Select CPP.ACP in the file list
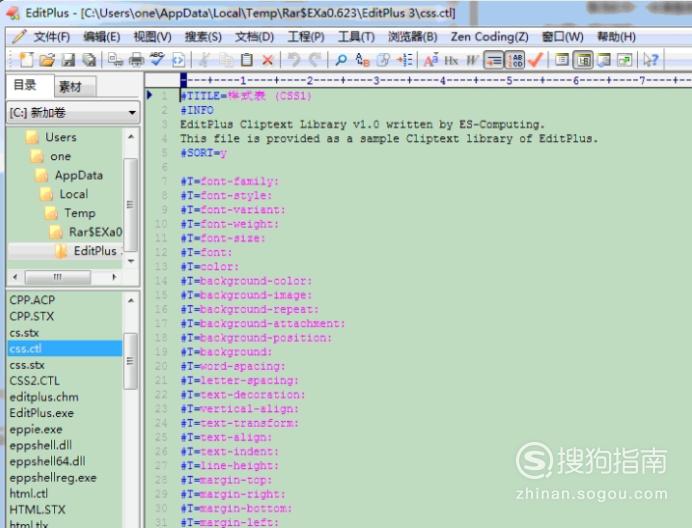The width and height of the screenshot is (692, 528). point(32,300)
